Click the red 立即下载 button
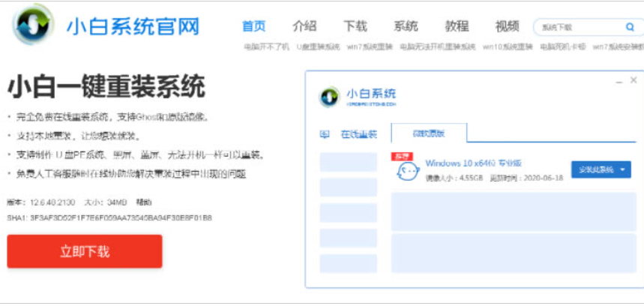This screenshot has height=306, width=644. tap(85, 251)
